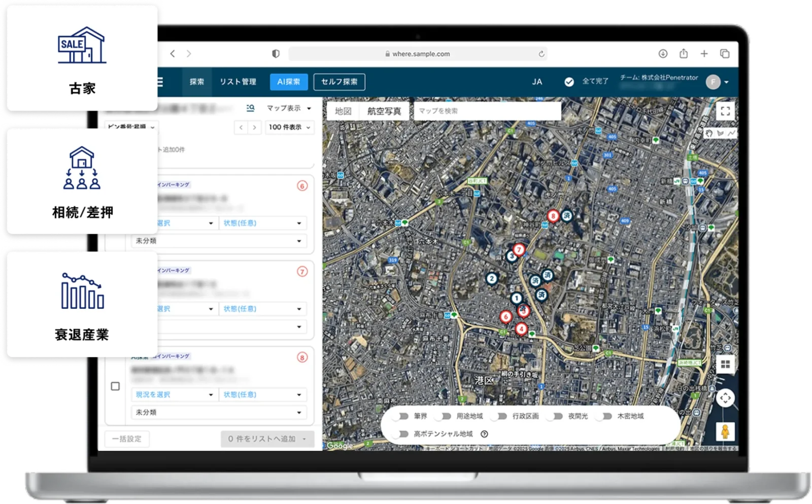This screenshot has height=504, width=812.
Task: Click the map grid layers icon
Action: (x=725, y=364)
